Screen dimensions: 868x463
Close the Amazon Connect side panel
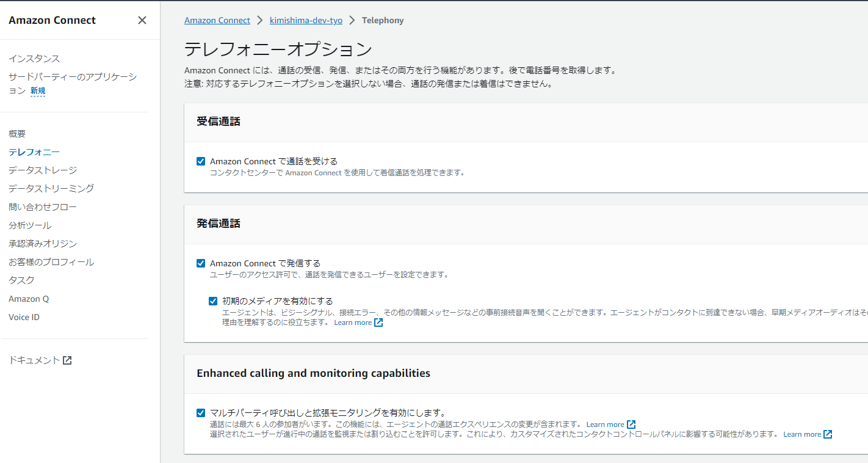coord(142,20)
